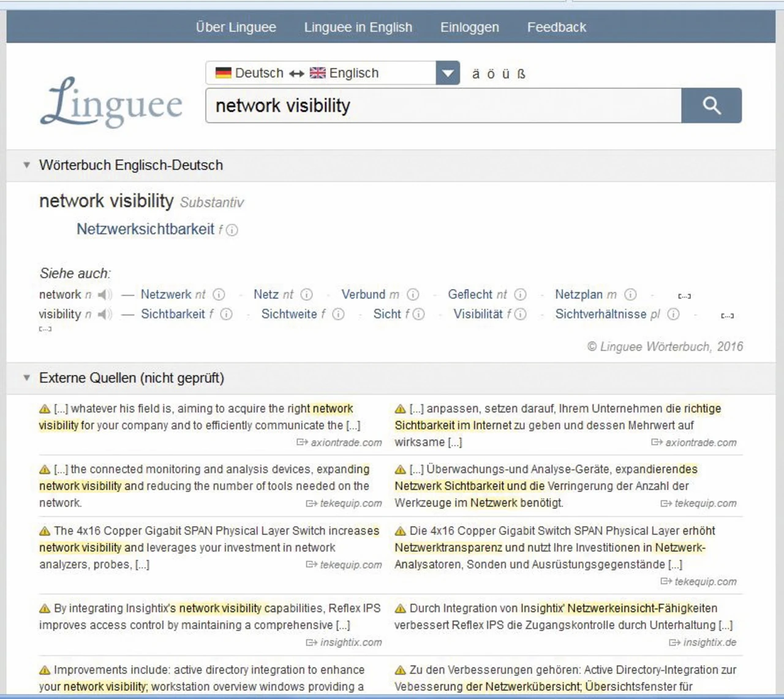The height and width of the screenshot is (699, 784).
Task: Insert the ß special character
Action: pyautogui.click(x=521, y=74)
